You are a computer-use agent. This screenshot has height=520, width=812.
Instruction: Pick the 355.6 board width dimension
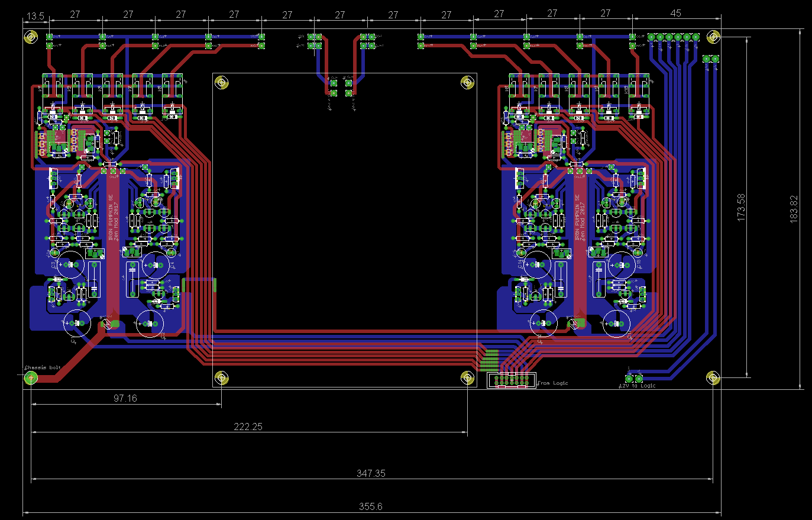tap(371, 506)
